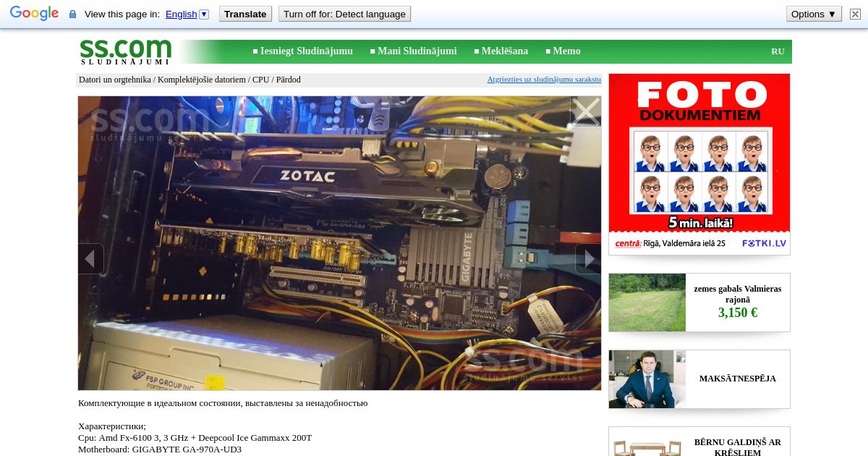Switch site language to RU
This screenshot has width=868, height=456.
point(778,51)
